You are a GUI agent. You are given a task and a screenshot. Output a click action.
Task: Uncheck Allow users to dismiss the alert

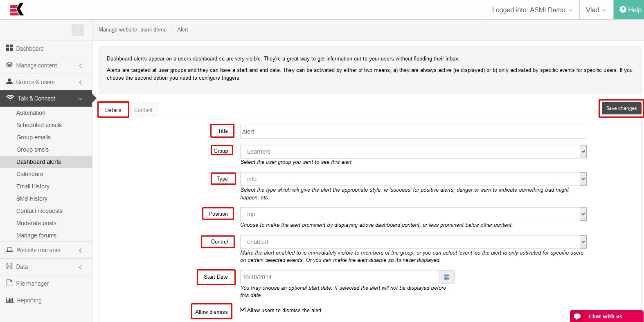tap(243, 310)
